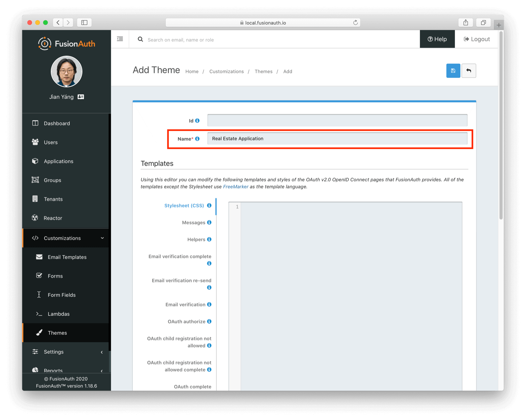
Task: Click info icon for OAuth child registration not allowed
Action: point(209,345)
